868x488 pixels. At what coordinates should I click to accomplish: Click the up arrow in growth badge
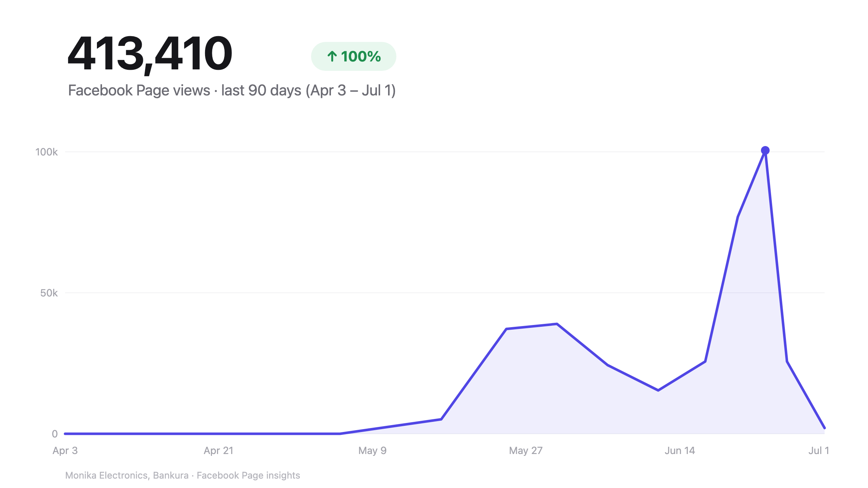(332, 56)
